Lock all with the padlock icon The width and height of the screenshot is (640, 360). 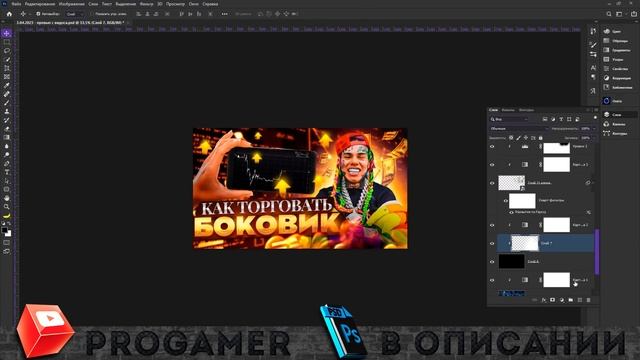point(540,138)
